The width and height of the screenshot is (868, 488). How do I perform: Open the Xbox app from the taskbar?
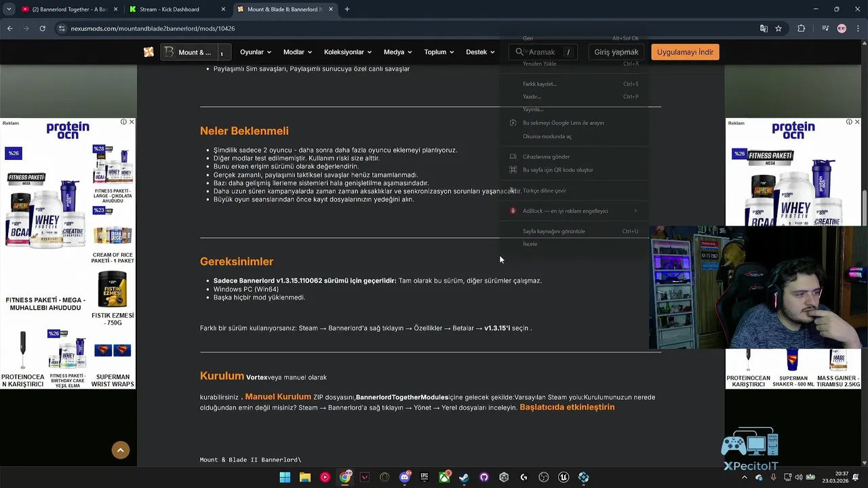pos(444,477)
